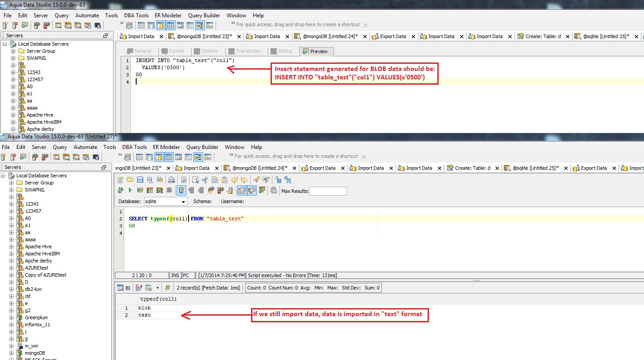Dismiss the quick access shortcut hint in bottom window

(x=364, y=157)
